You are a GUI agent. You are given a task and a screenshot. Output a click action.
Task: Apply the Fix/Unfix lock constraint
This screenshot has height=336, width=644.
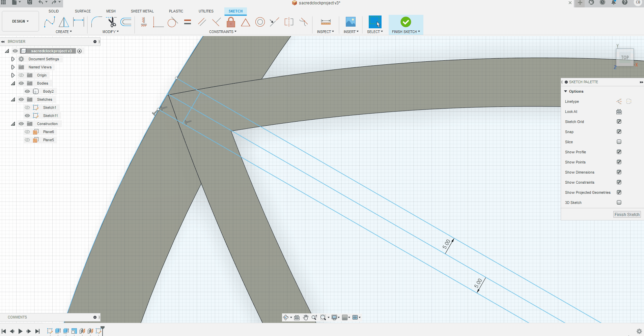coord(231,22)
